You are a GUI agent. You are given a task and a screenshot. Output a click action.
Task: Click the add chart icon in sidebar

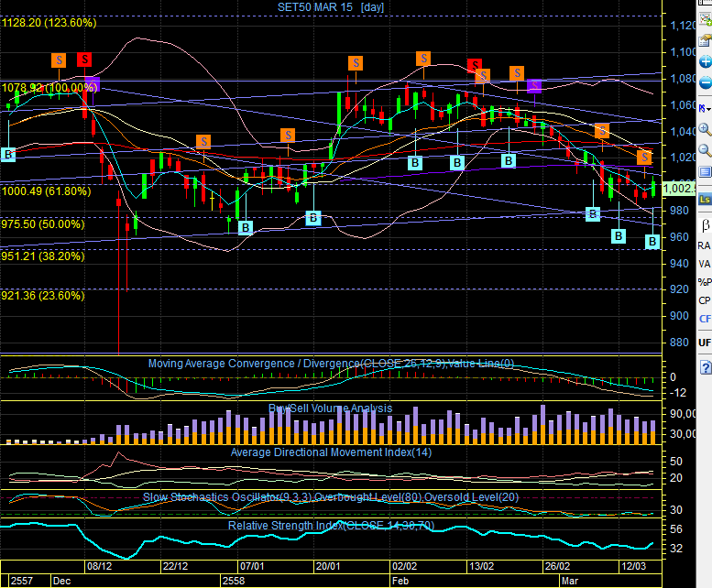(x=706, y=19)
